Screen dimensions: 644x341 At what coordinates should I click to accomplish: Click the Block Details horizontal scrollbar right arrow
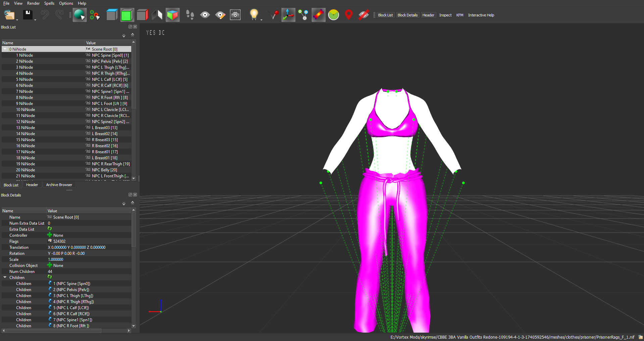(129, 331)
